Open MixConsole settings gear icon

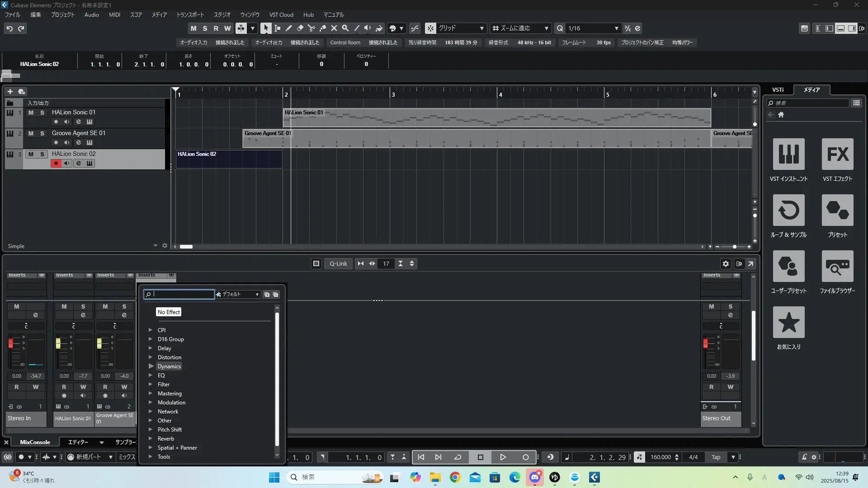point(726,264)
